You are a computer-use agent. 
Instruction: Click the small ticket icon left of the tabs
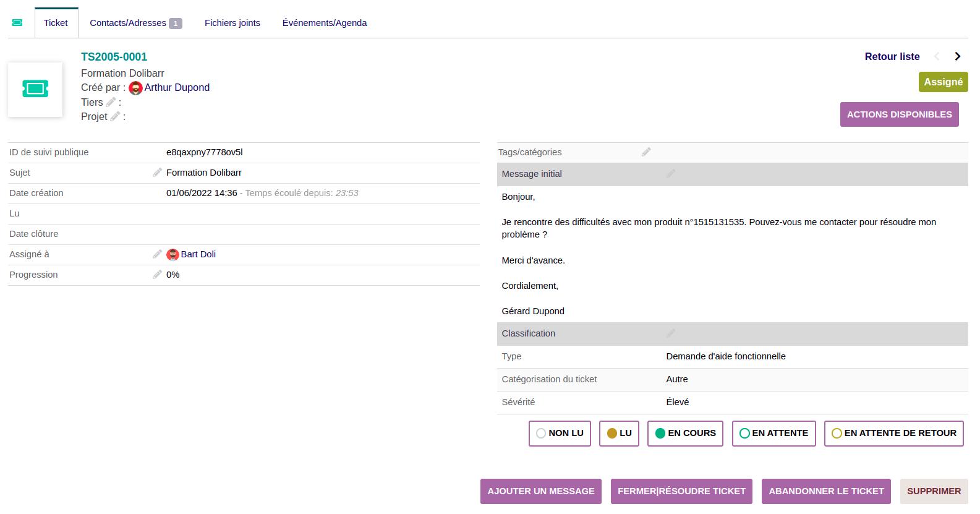pos(17,23)
